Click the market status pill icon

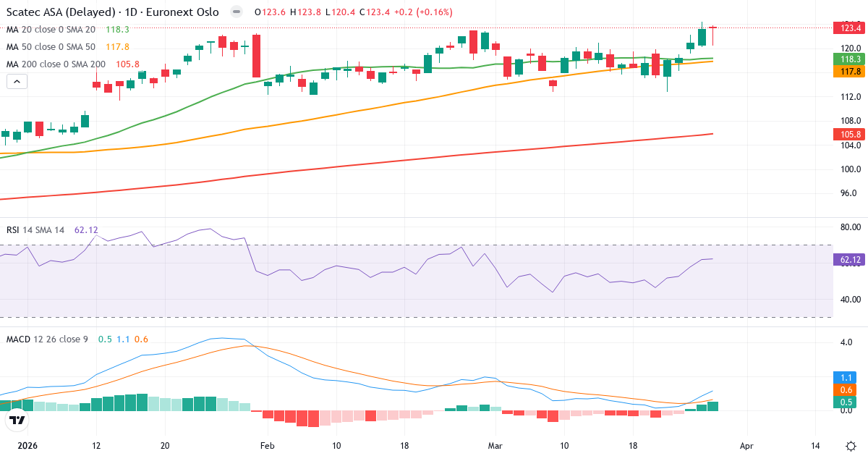[x=237, y=12]
